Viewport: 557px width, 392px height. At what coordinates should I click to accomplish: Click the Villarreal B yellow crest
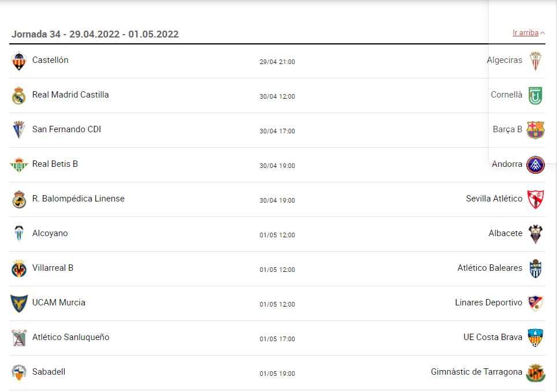[19, 269]
